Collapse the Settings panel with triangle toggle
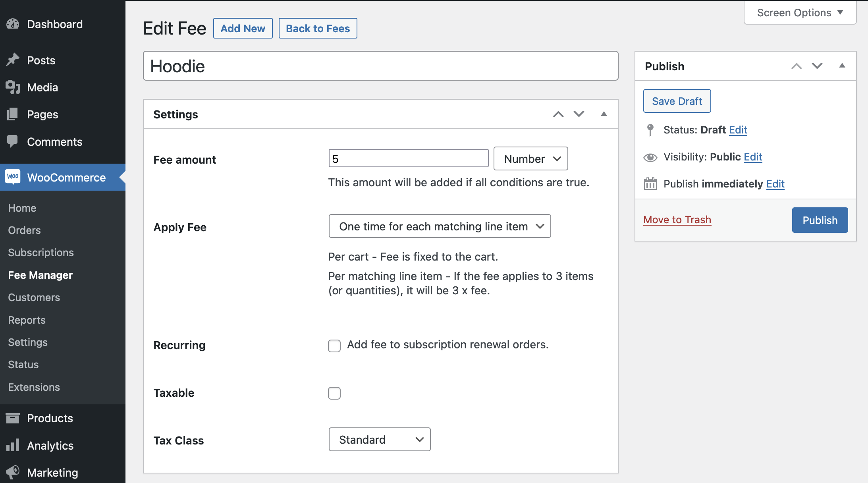The width and height of the screenshot is (868, 483). coord(604,114)
